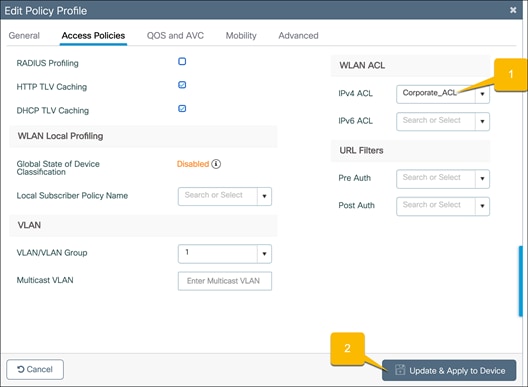The width and height of the screenshot is (528, 387).
Task: Switch to the General tab
Action: pos(24,35)
